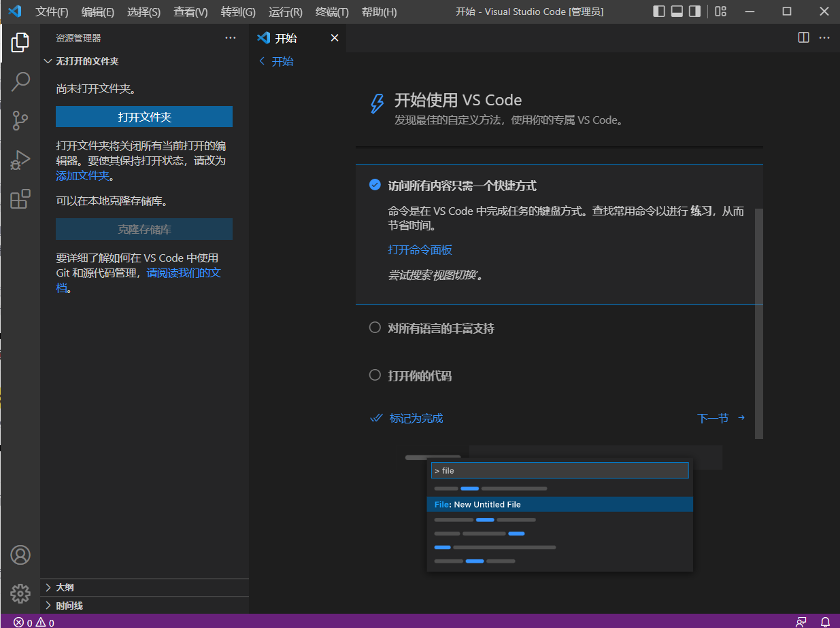Open the Accounts menu icon
The height and width of the screenshot is (628, 840).
point(20,555)
